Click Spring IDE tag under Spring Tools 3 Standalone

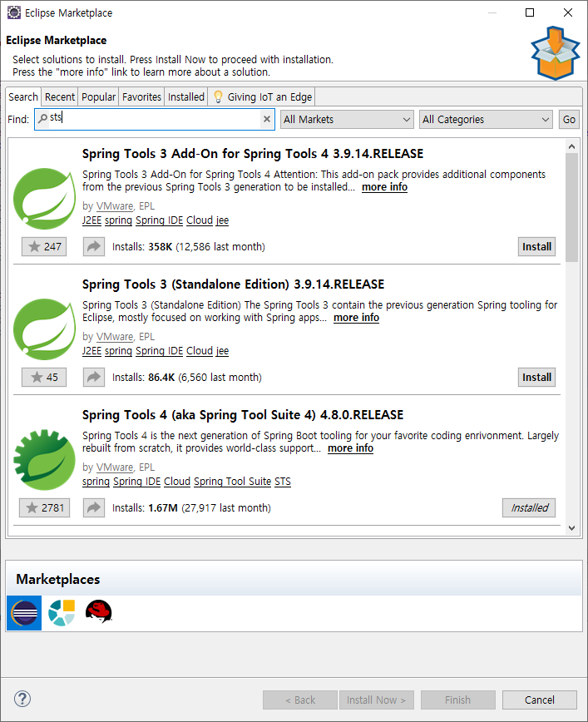point(160,351)
